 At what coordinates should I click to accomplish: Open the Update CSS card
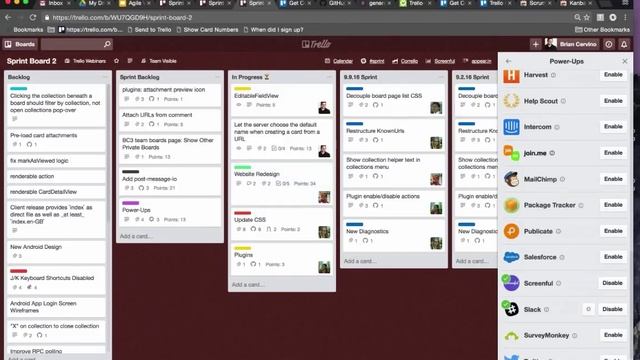pyautogui.click(x=282, y=224)
